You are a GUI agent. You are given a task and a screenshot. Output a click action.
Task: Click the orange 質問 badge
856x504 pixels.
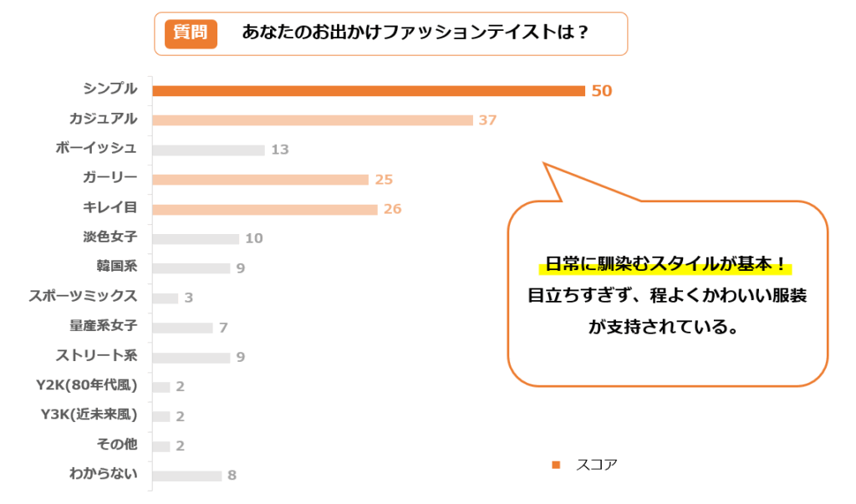[191, 33]
